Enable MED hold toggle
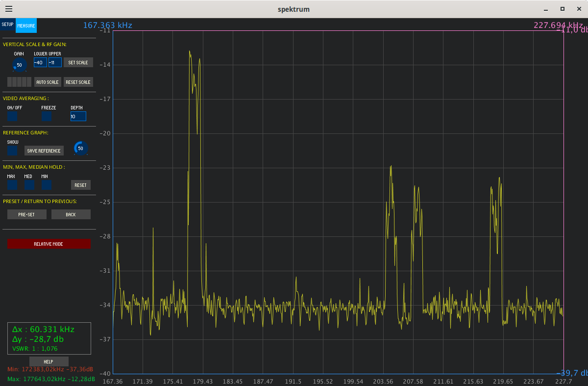 (x=29, y=185)
